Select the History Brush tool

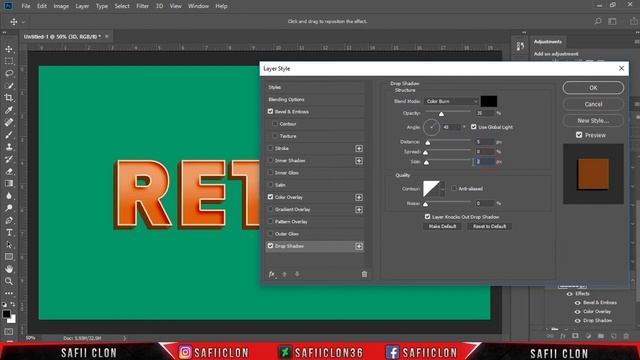click(9, 159)
